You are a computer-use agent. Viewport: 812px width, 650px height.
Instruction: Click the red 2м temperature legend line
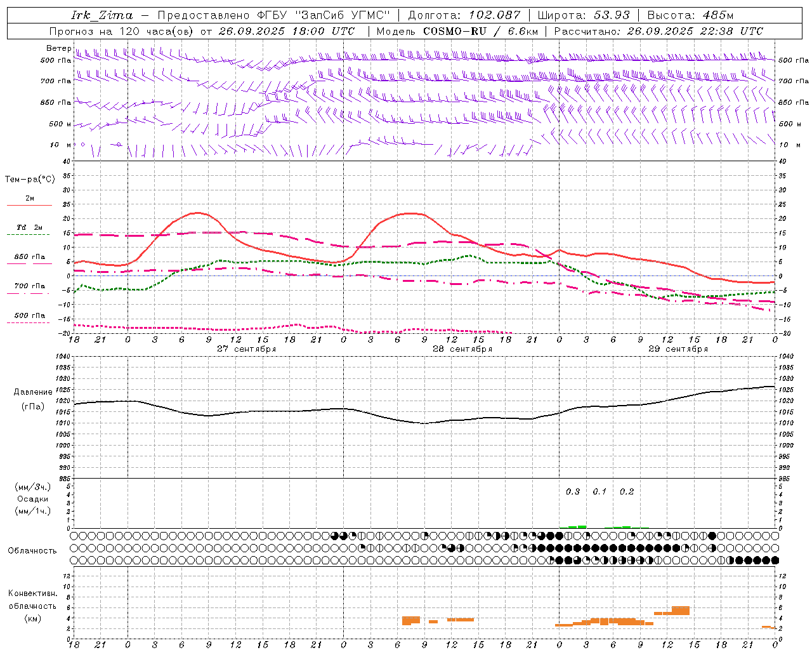(29, 205)
